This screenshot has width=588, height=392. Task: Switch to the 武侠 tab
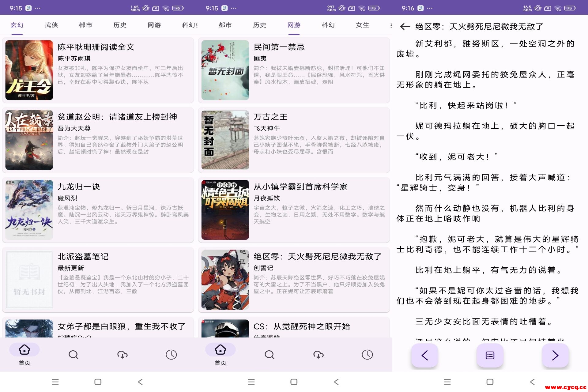[51, 25]
